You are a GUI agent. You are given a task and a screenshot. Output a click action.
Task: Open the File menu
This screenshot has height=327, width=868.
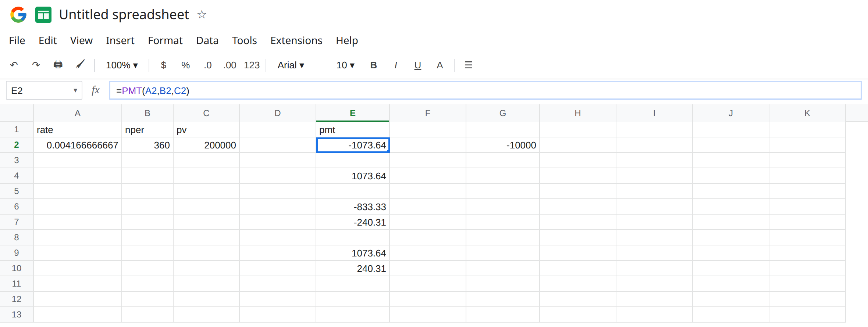click(17, 40)
